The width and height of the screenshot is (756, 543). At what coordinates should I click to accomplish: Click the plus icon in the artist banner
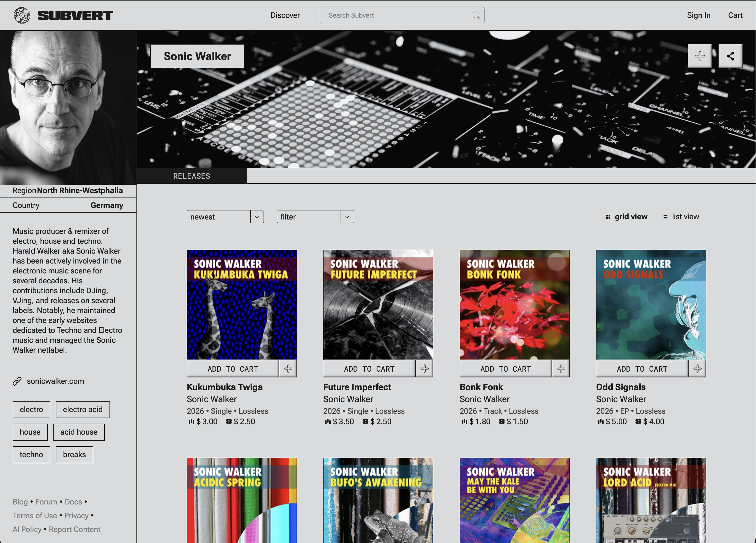[699, 56]
